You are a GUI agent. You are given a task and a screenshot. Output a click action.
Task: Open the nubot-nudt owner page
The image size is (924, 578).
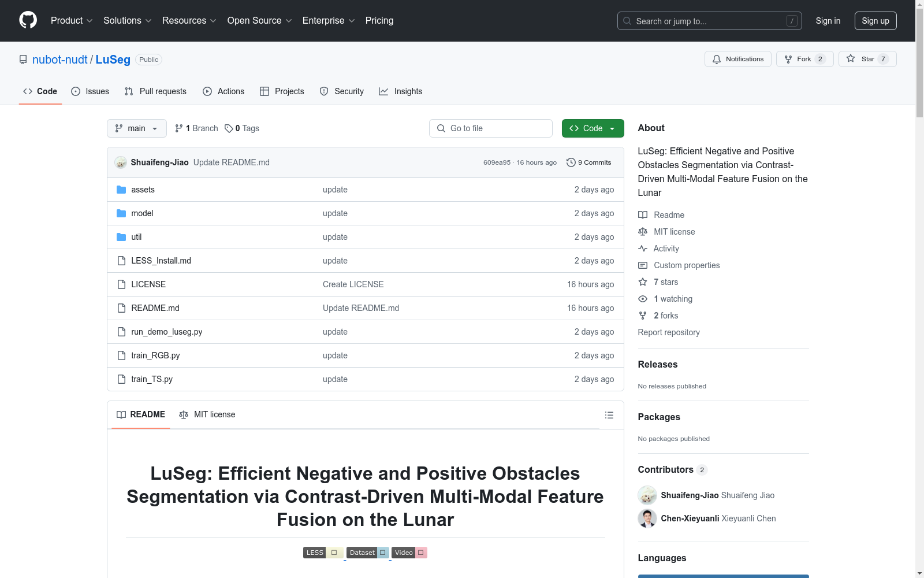(x=60, y=60)
